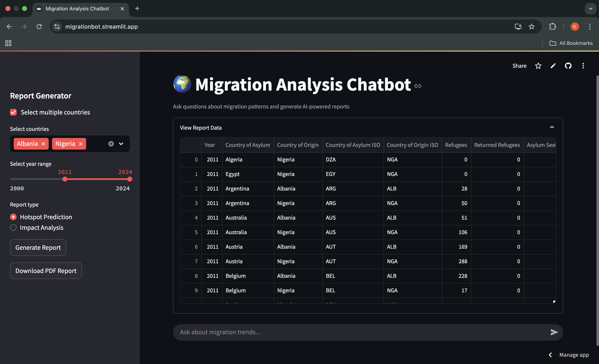599x364 pixels.
Task: Select Hotspot Prediction radio option
Action: pyautogui.click(x=13, y=217)
